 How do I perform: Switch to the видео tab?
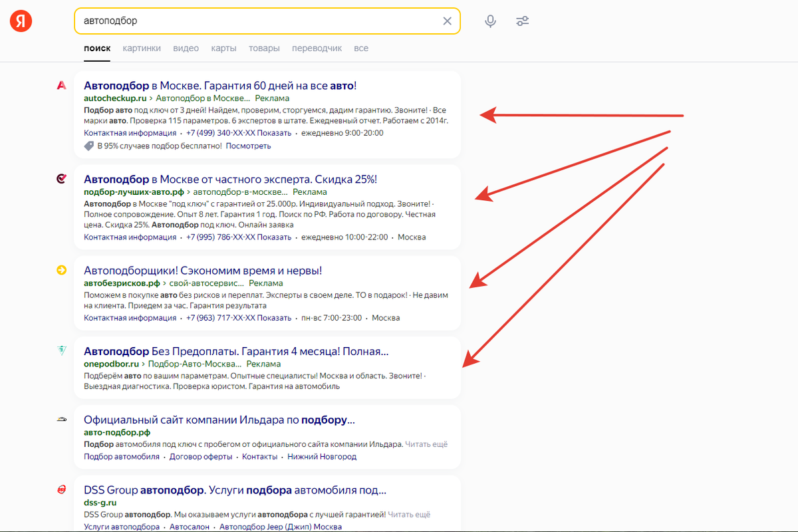pos(186,48)
